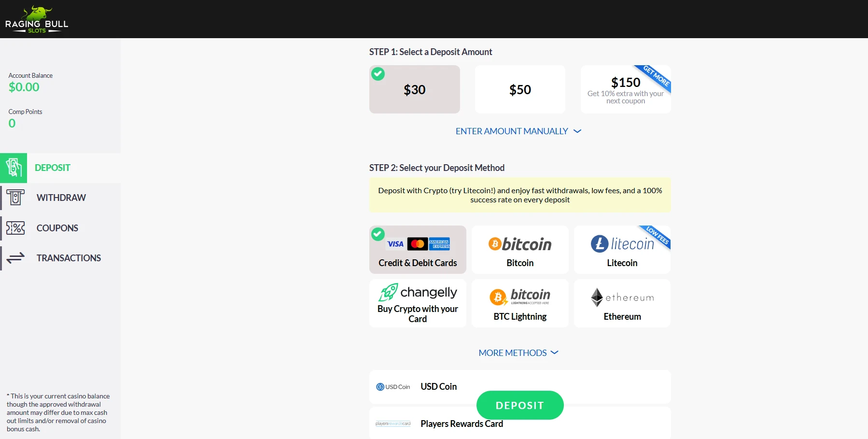The height and width of the screenshot is (439, 868).
Task: Select BTC Lightning deposit method
Action: (x=520, y=303)
